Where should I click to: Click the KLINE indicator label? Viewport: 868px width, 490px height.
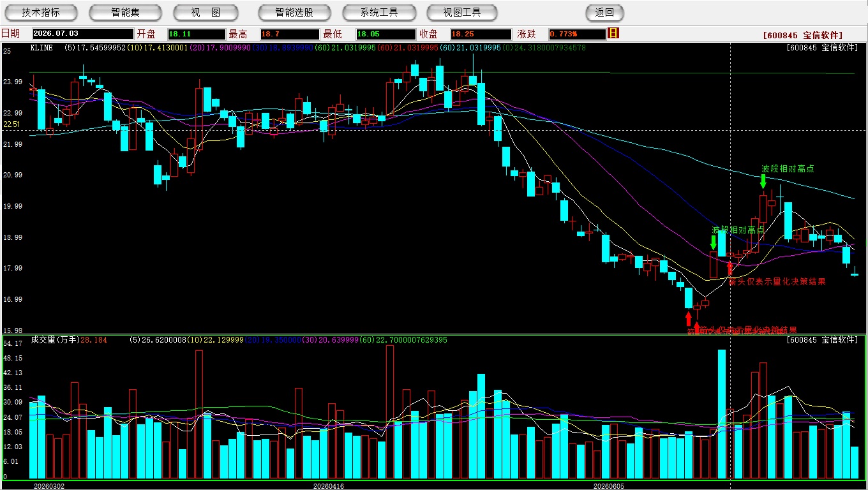point(41,48)
